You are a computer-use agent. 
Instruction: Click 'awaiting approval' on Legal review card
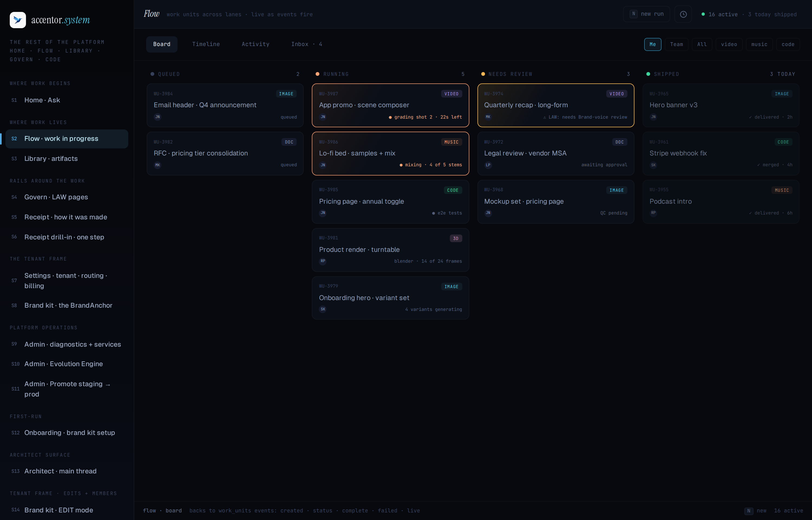[604, 165]
